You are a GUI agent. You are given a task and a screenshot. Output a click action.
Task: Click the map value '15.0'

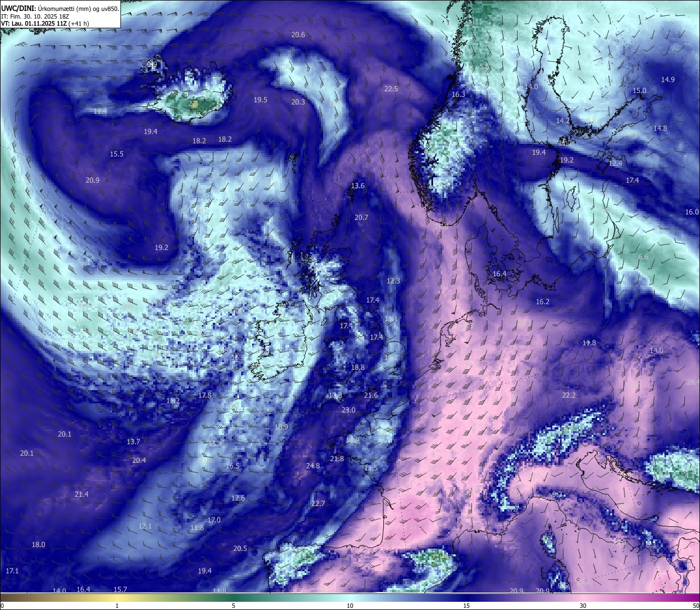click(639, 90)
